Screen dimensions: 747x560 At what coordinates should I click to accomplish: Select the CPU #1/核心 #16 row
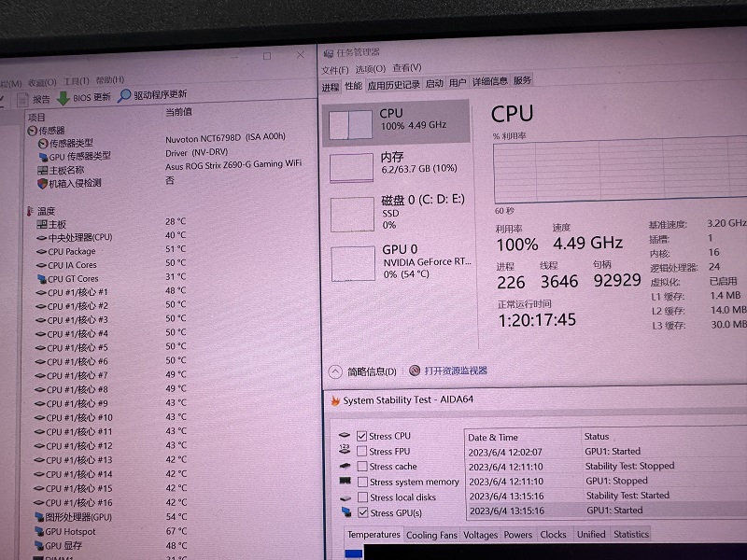[x=109, y=502]
